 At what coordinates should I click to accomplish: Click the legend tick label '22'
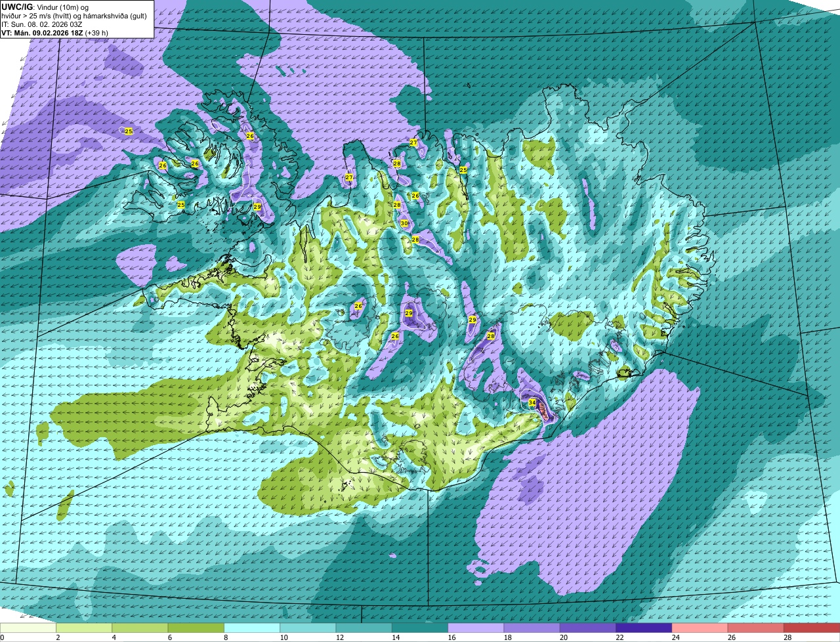point(619,637)
